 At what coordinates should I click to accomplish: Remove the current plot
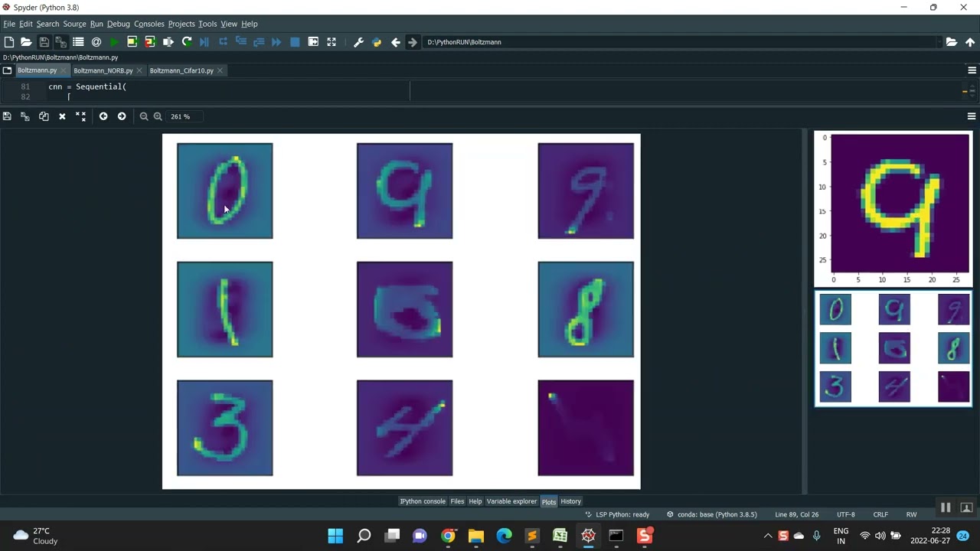pyautogui.click(x=62, y=116)
